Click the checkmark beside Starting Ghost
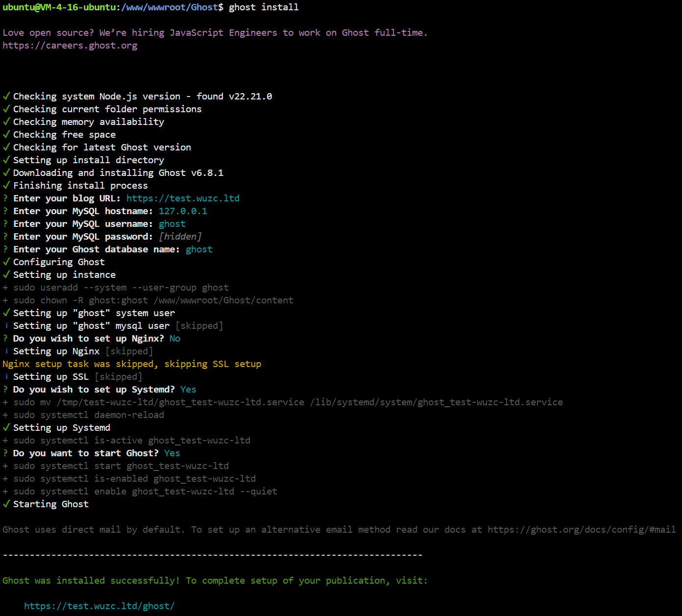Screen dimensions: 682x616 click(x=6, y=504)
